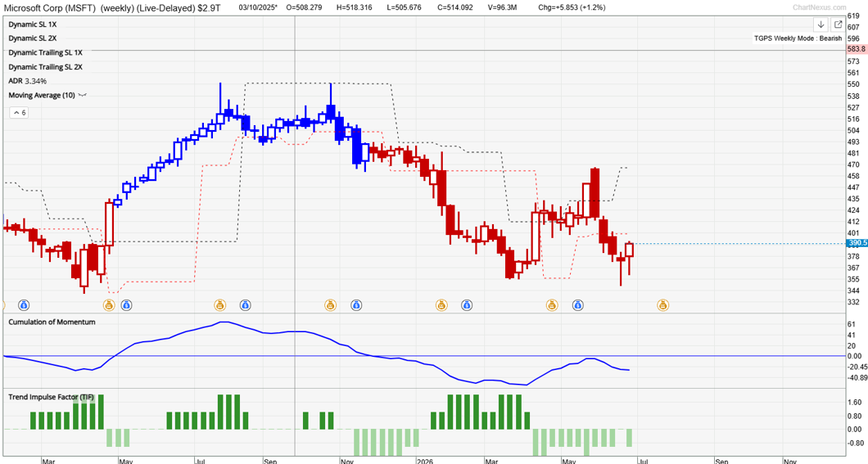This screenshot has width=868, height=464.
Task: Click the blue event marker at May 2025
Action: (126, 304)
